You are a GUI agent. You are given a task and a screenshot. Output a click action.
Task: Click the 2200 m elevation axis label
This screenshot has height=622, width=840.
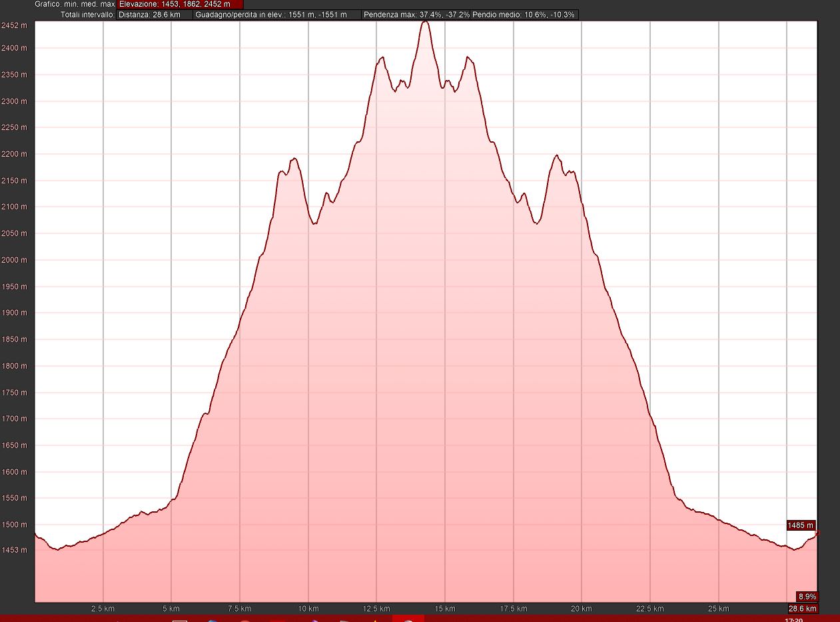[14, 154]
